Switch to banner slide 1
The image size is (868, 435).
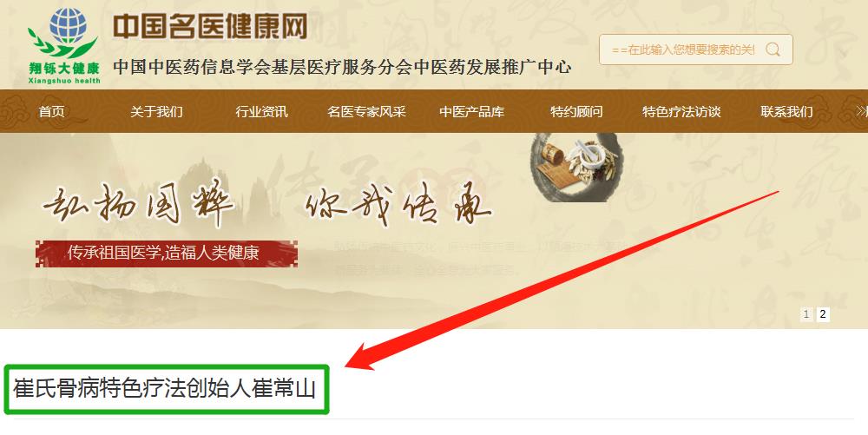point(806,314)
